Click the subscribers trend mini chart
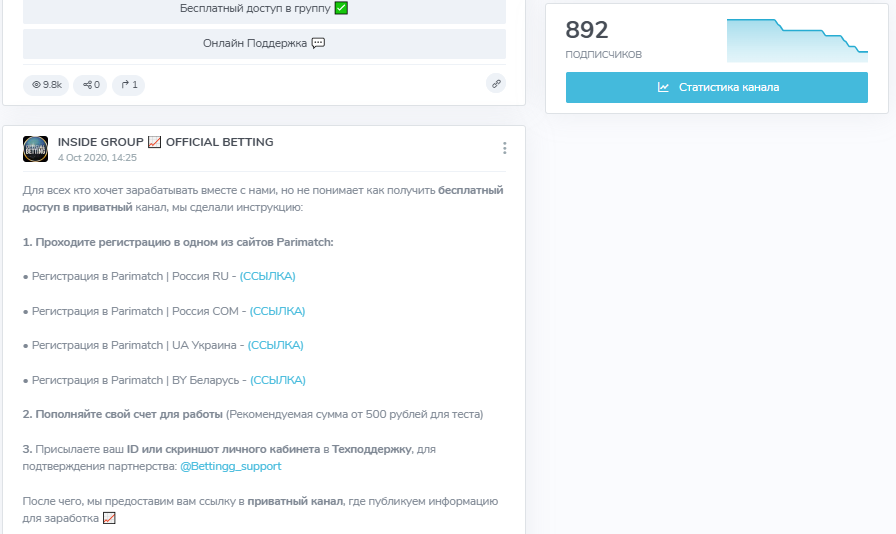Image resolution: width=896 pixels, height=534 pixels. (796, 40)
